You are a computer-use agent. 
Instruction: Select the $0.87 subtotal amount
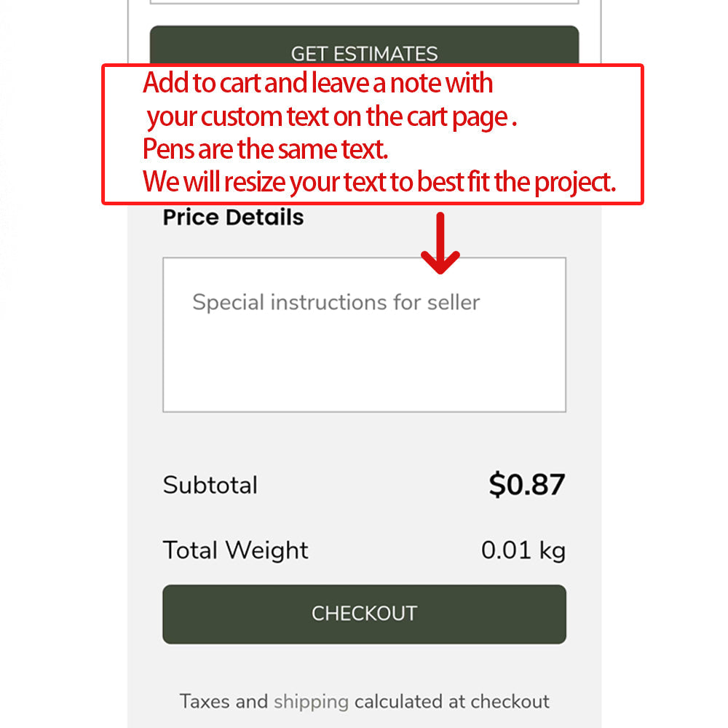pos(526,485)
